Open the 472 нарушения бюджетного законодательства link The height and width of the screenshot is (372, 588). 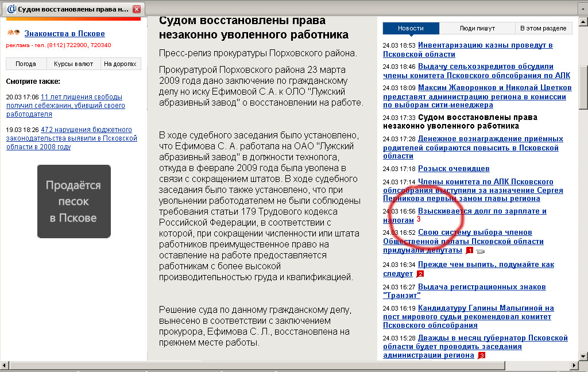(x=72, y=138)
